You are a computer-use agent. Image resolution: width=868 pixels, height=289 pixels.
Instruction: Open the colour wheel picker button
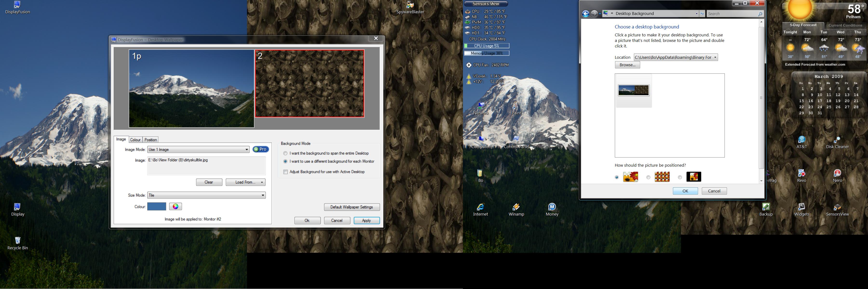coord(175,207)
